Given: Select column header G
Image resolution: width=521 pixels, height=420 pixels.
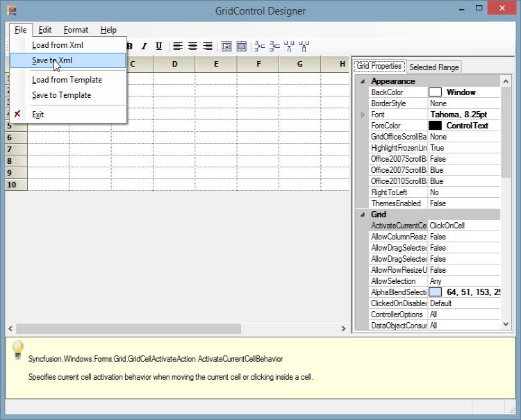Looking at the screenshot, I should 299,64.
